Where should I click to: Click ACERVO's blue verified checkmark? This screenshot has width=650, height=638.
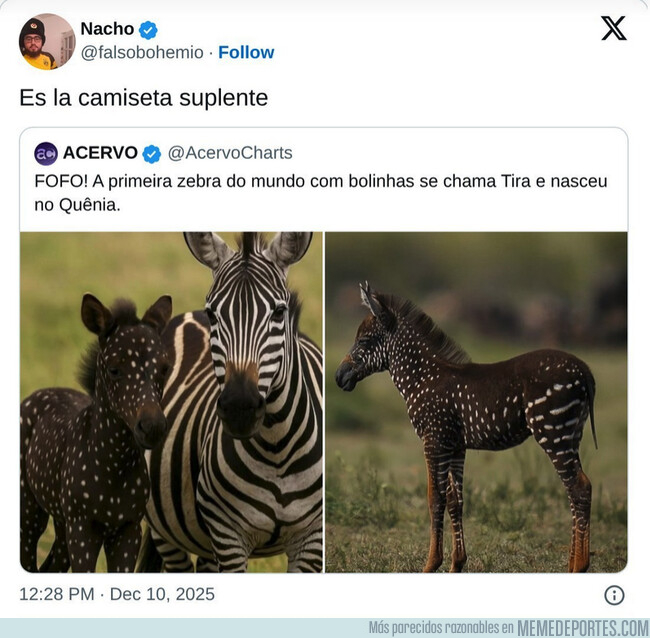(x=152, y=153)
